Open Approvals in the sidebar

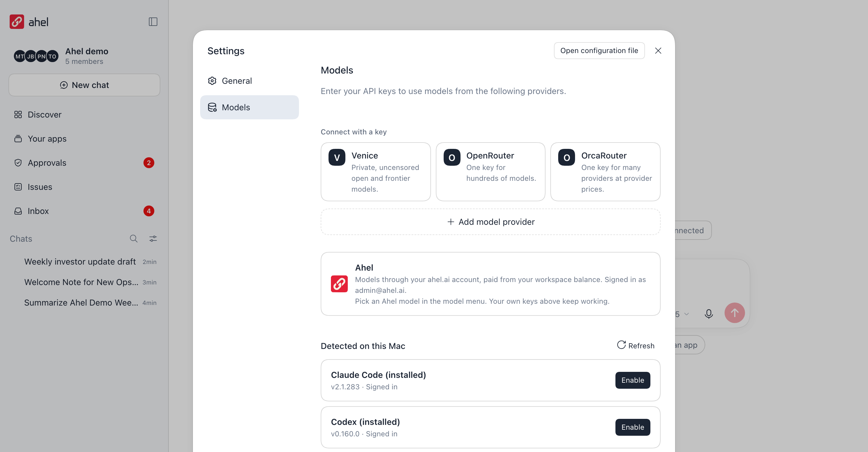(x=84, y=163)
